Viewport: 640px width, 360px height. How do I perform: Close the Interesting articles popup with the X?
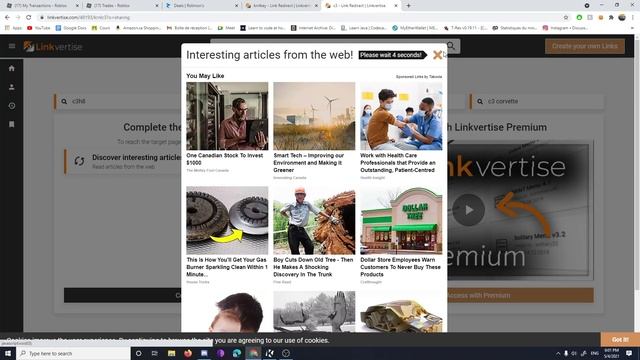click(x=437, y=55)
